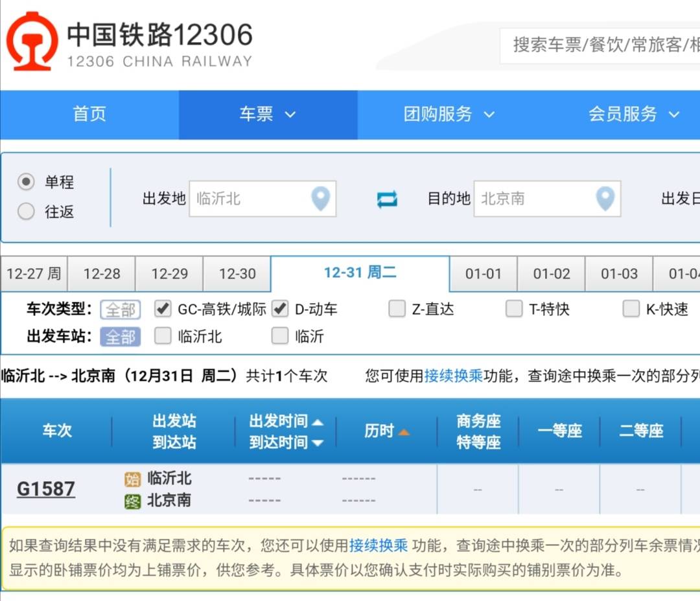Viewport: 700px width, 601px height.
Task: Click the 出发地 departure input field
Action: pos(262,199)
